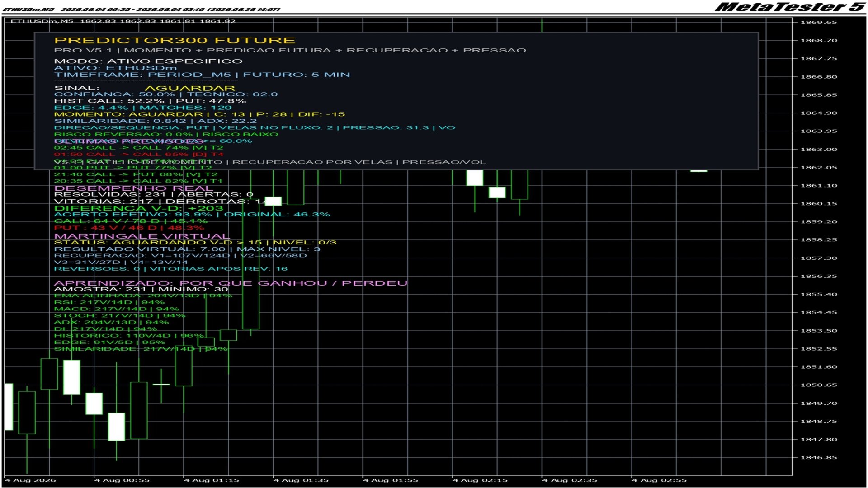Click the EDGE: 4.4% MATCHES line
Viewport: 868px width, 488px height.
[x=143, y=108]
